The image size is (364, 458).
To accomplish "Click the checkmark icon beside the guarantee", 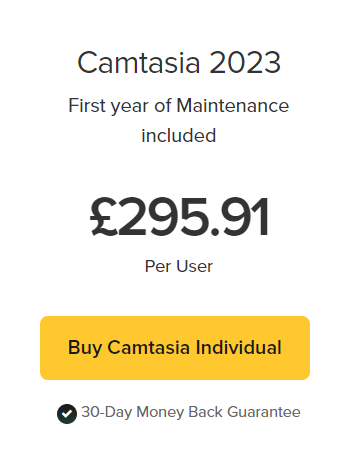I will pyautogui.click(x=67, y=414).
